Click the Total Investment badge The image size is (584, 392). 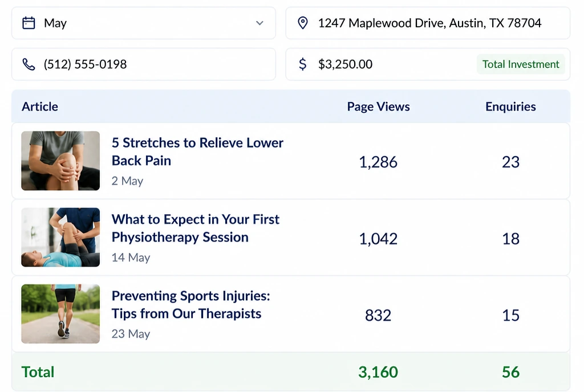521,64
